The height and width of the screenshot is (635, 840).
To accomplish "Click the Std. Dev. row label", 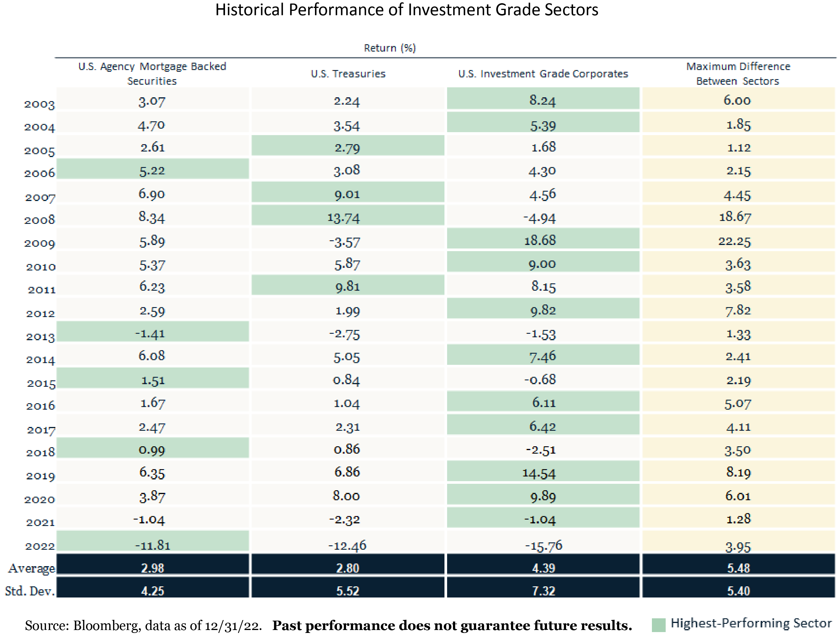I will (30, 591).
